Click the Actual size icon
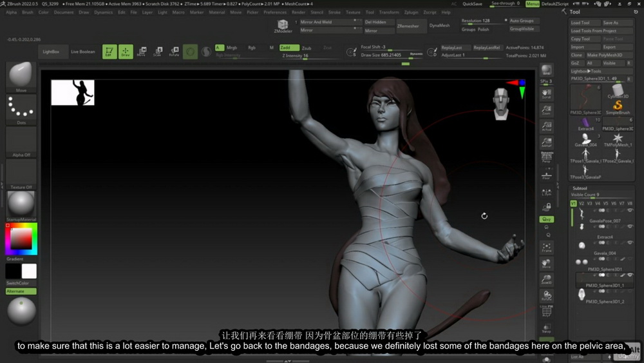Image resolution: width=644 pixels, height=363 pixels. [x=546, y=126]
